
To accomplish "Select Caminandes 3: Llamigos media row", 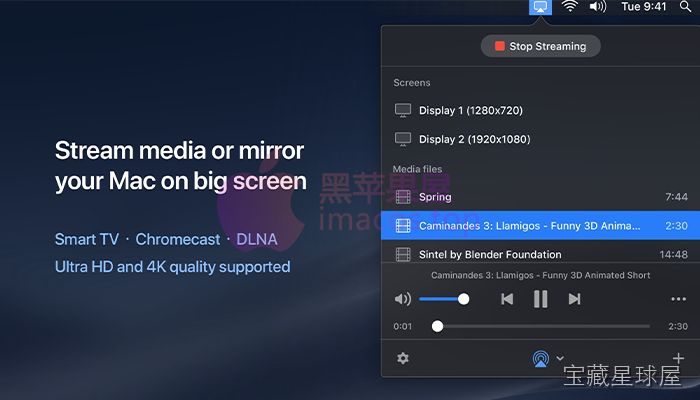I will pyautogui.click(x=541, y=225).
